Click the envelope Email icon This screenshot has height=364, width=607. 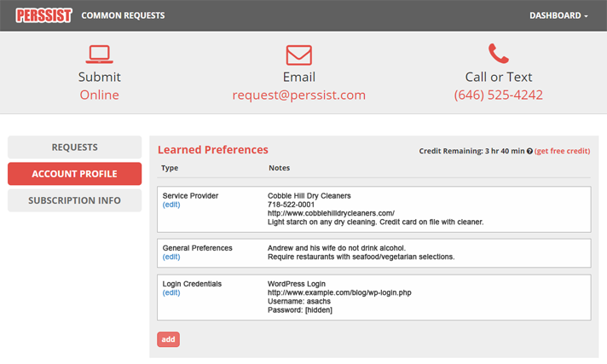click(298, 55)
